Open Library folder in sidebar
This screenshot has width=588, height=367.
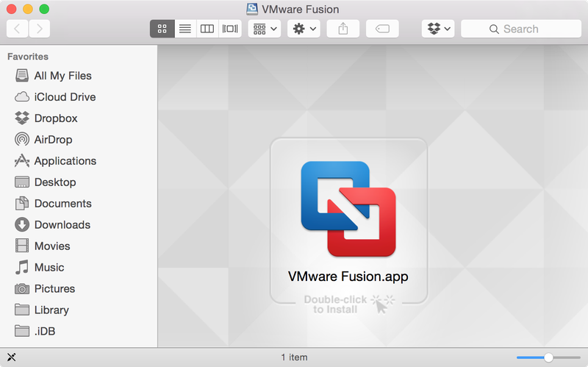(x=79, y=310)
